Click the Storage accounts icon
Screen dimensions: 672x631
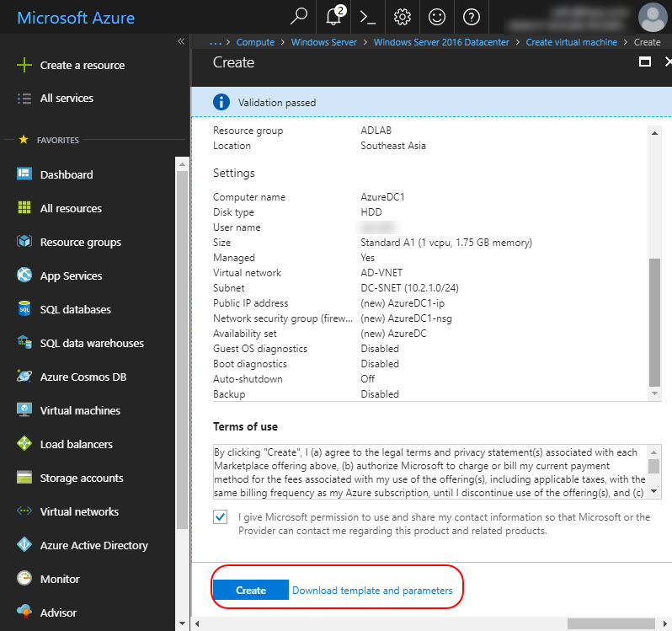point(24,477)
